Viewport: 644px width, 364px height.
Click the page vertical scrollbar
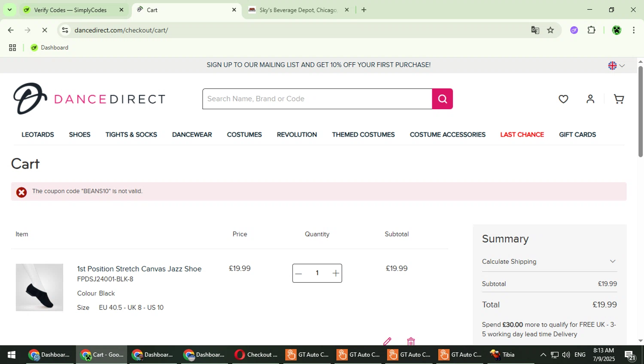coord(641,112)
